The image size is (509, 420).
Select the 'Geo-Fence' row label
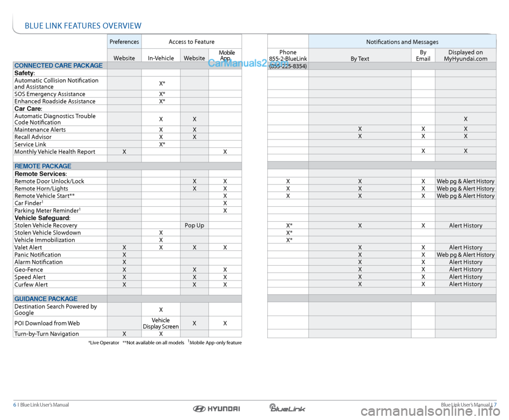[29, 270]
